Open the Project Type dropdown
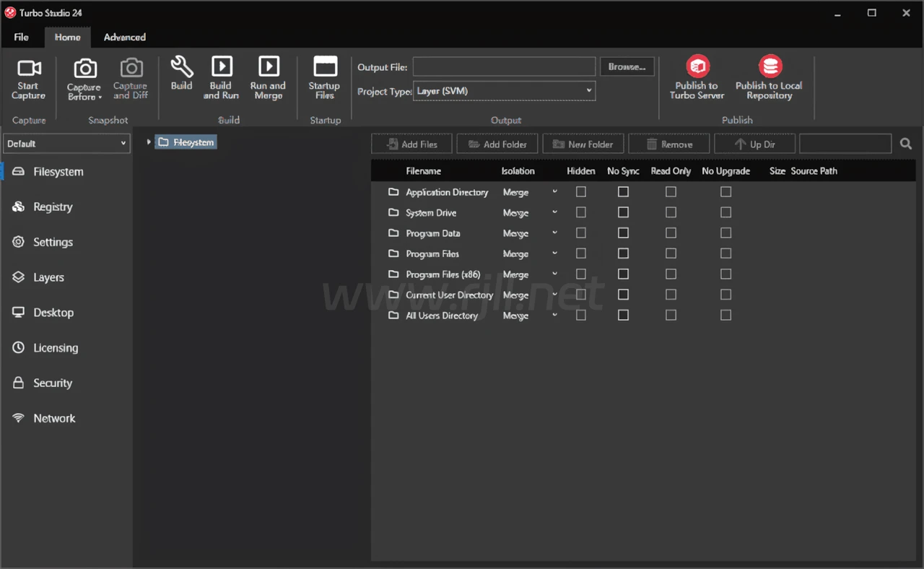 (x=504, y=91)
